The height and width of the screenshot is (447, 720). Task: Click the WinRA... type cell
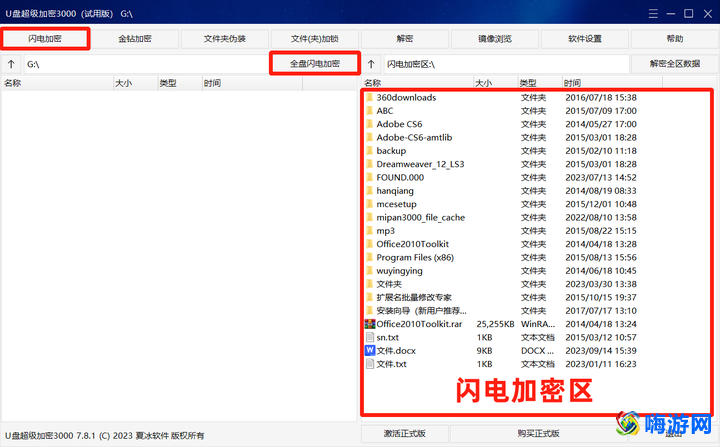tap(538, 324)
